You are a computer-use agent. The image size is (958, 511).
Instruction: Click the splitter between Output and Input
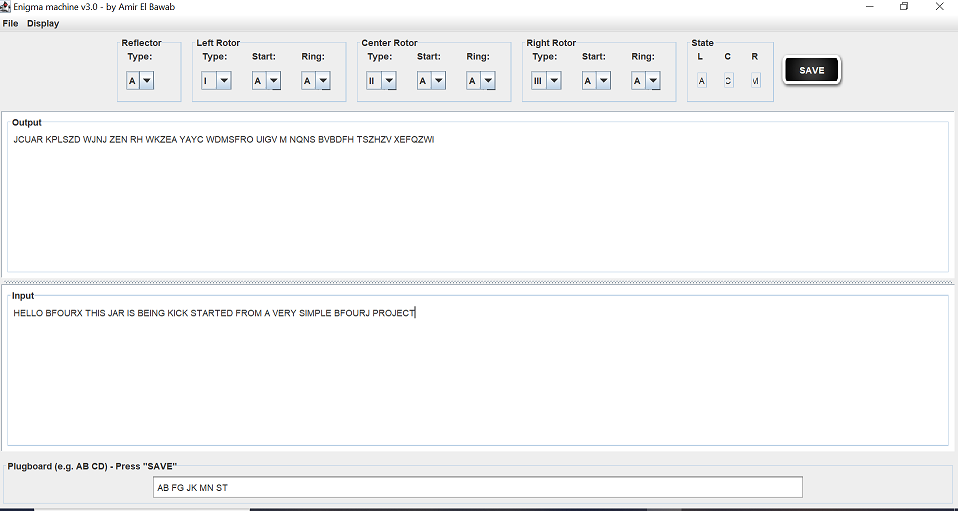[478, 282]
